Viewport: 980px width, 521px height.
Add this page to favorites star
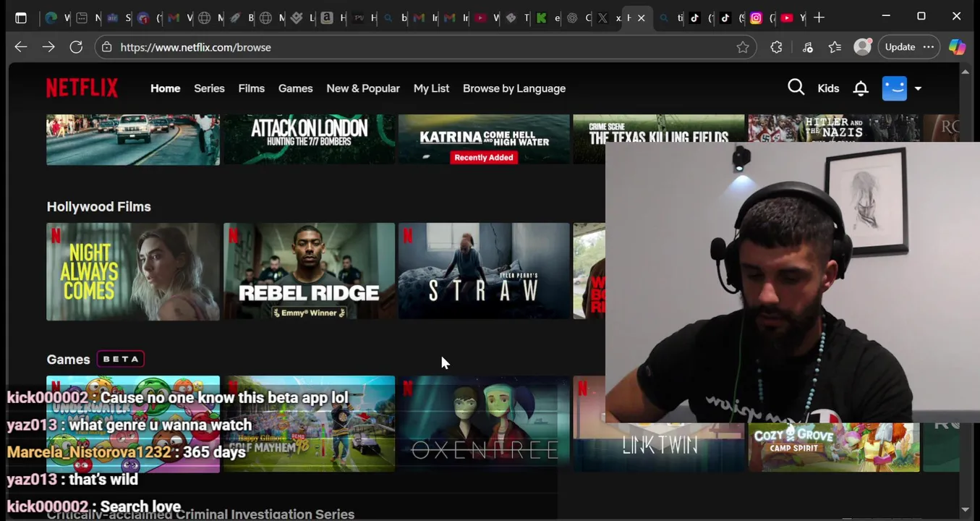click(743, 47)
